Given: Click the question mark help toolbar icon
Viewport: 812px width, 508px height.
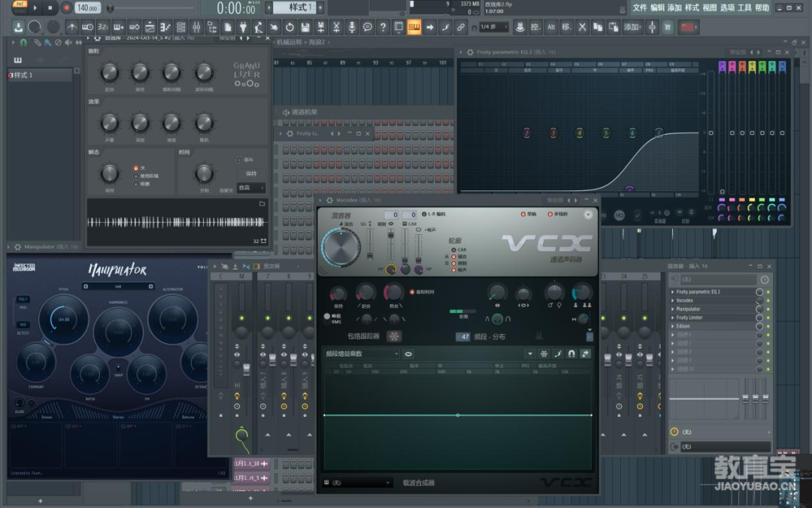Looking at the screenshot, I should (383, 27).
